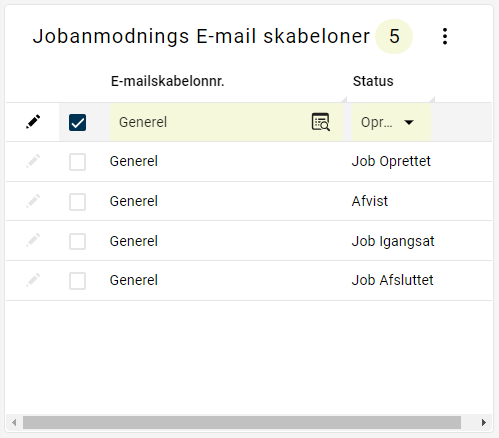Click pencil icon on Job Oprettet row

click(33, 161)
